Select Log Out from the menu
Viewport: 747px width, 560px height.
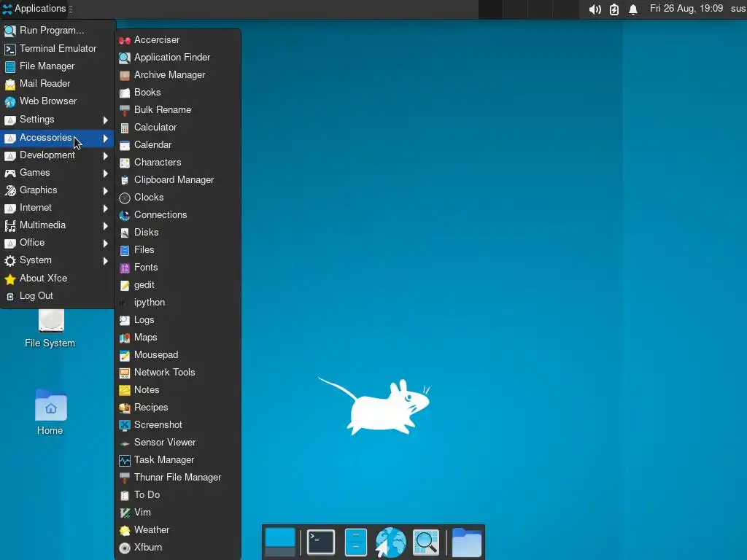[x=57, y=296]
